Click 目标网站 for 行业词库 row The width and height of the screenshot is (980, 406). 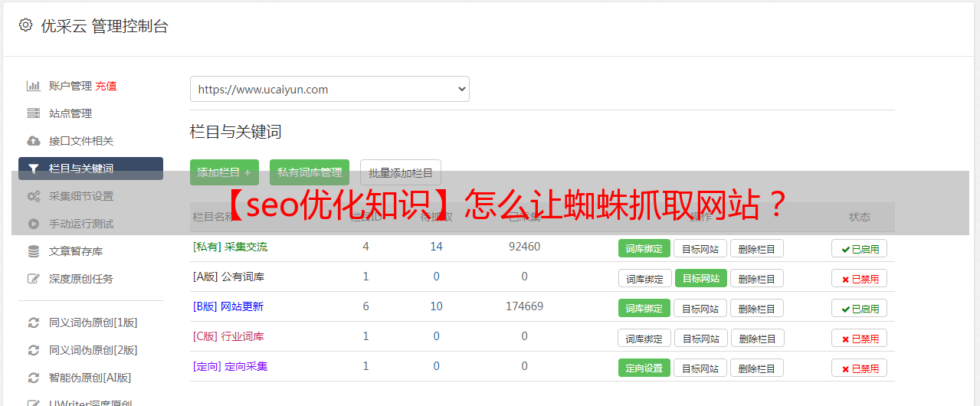(702, 338)
